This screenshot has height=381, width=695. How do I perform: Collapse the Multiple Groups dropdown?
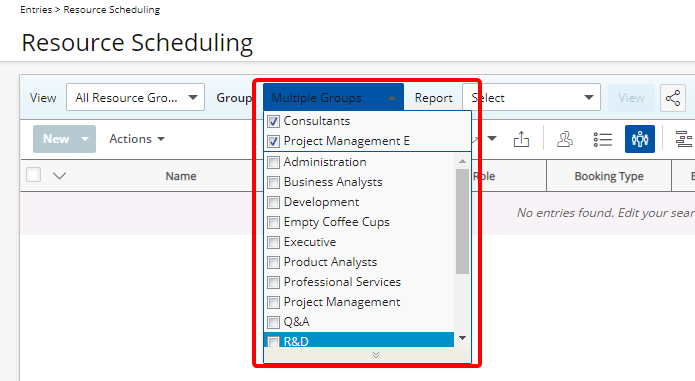click(333, 97)
